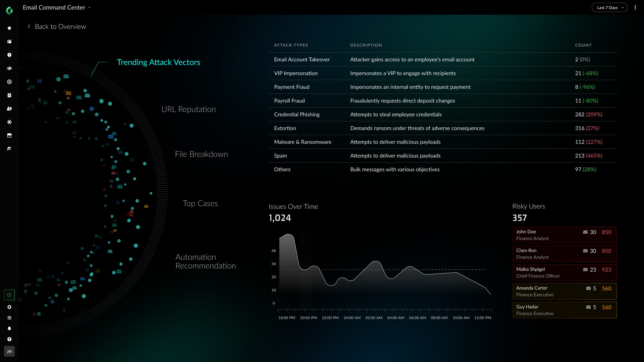Click mail icon in John Doe row

585,232
